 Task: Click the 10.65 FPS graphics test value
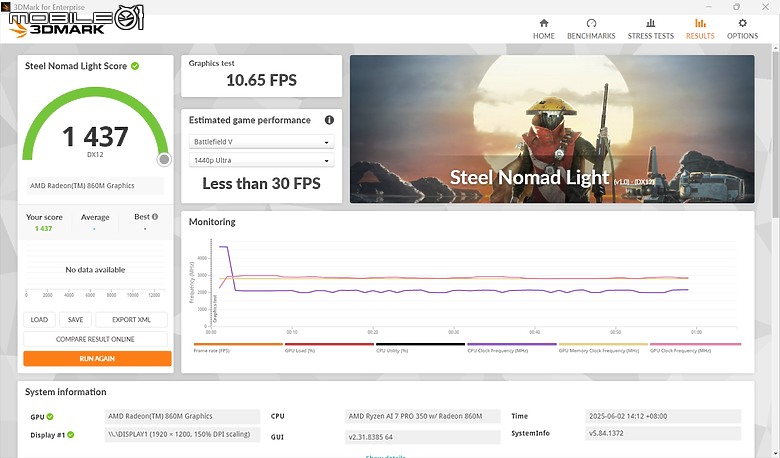(x=261, y=80)
